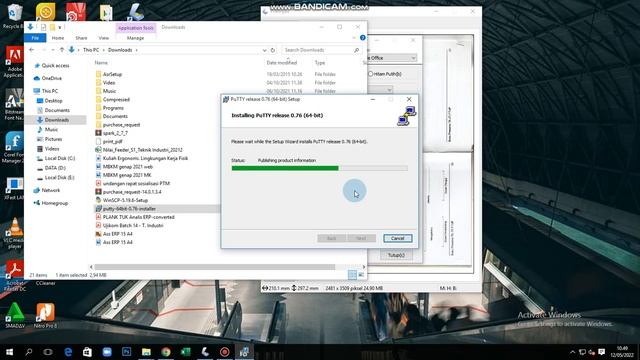Select This PC in navigation pane
640x360 pixels.
[49, 91]
